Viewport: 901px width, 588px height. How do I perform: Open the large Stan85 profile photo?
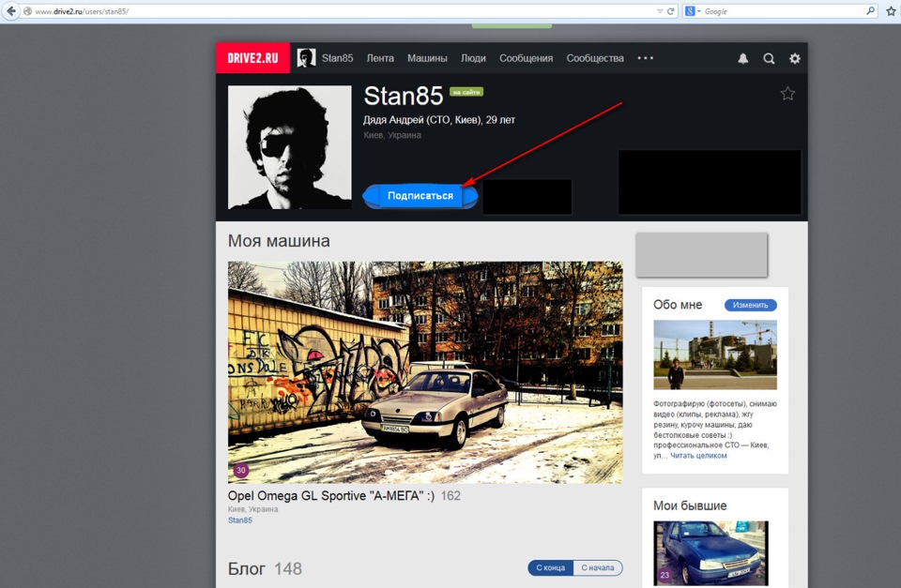pos(290,147)
